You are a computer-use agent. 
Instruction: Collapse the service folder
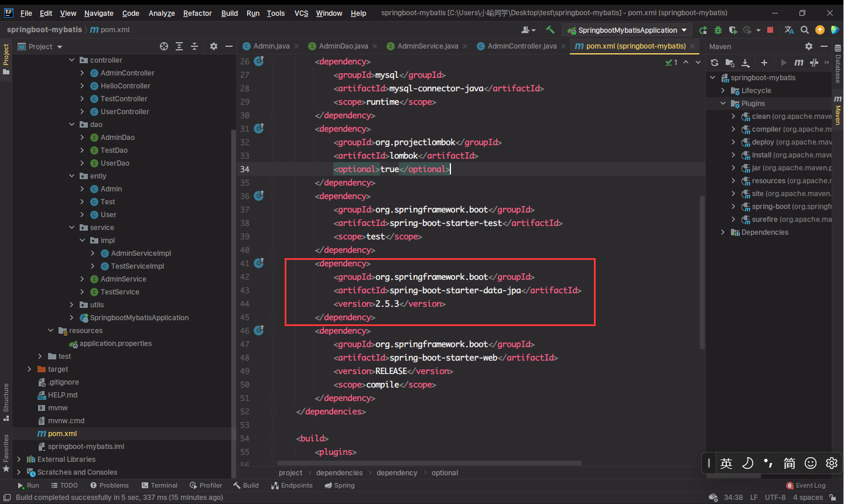coord(71,227)
